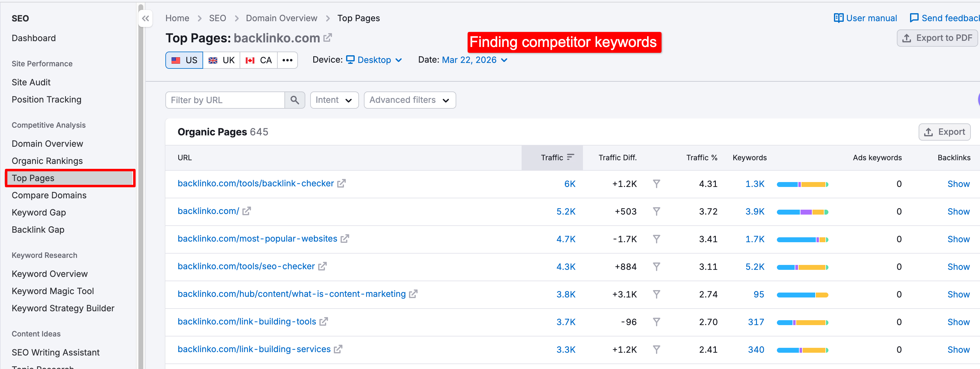Open Keyword Magic Tool in the sidebar

(52, 291)
